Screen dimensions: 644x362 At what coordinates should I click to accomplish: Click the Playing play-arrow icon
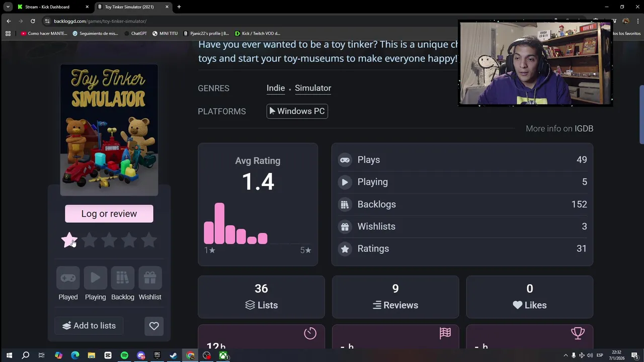click(x=345, y=182)
